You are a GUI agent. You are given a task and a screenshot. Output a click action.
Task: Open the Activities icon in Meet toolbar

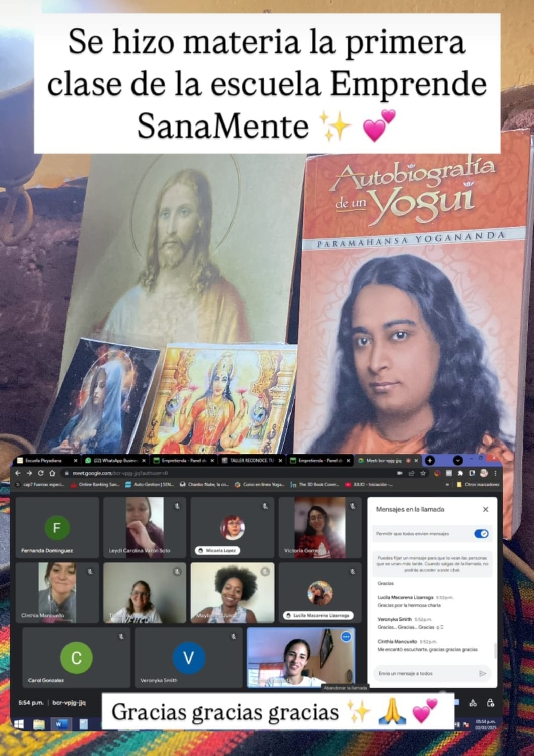473,703
